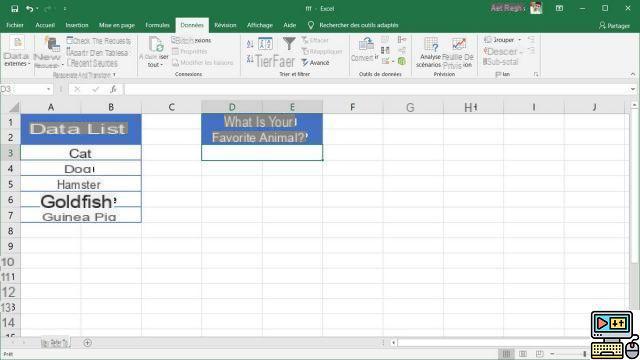640x360 pixels.
Task: Toggle the Filter funnel
Action: 289,44
